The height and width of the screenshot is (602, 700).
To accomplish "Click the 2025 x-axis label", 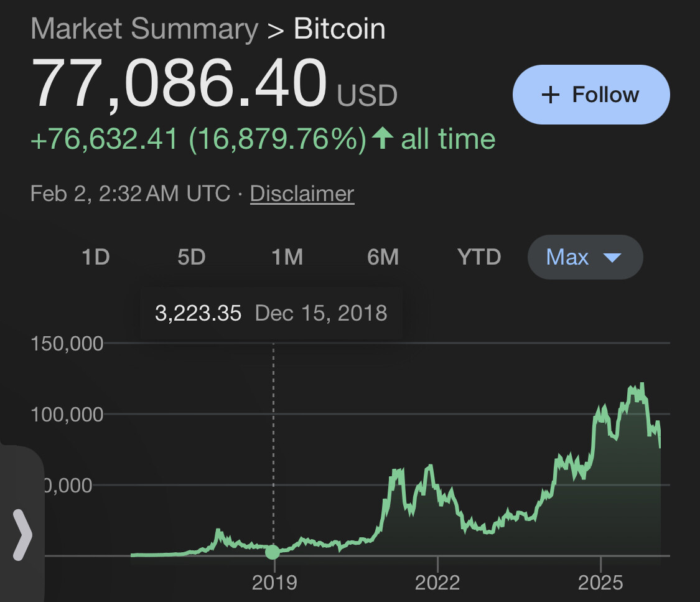I will click(600, 583).
